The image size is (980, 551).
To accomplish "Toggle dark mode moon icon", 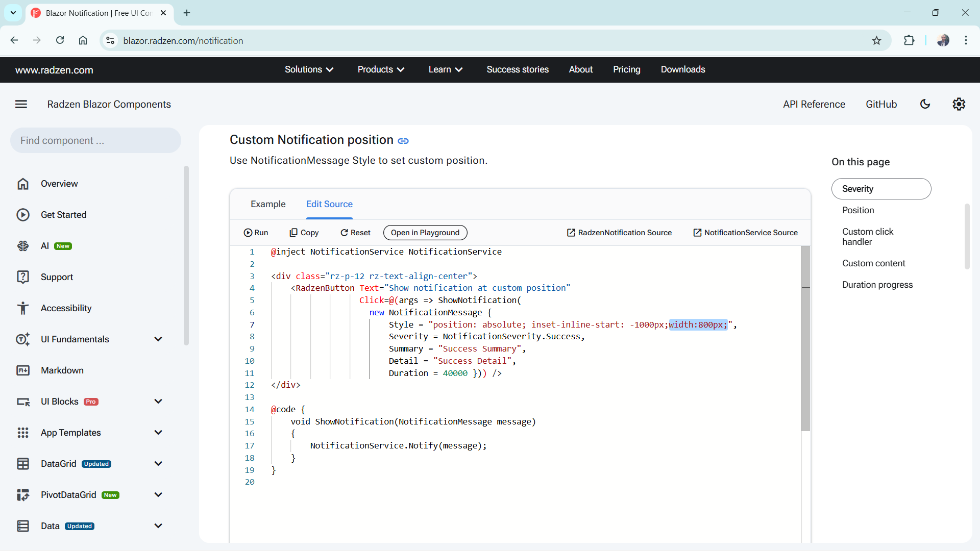I will (x=925, y=104).
